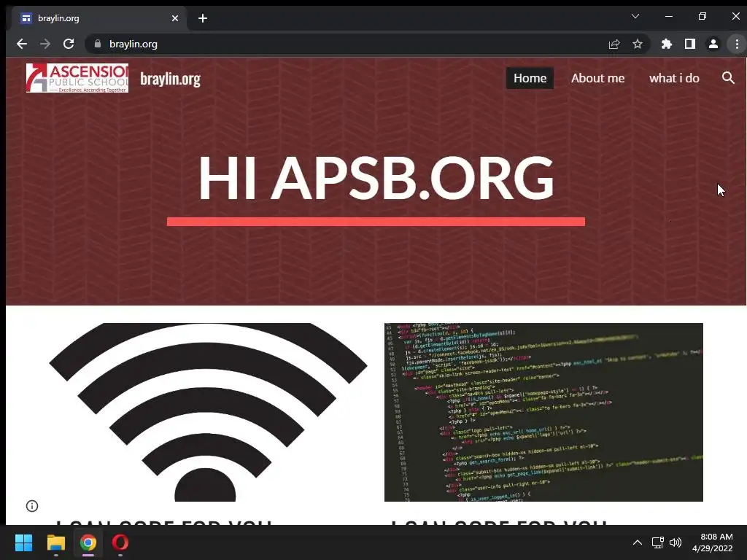Bookmark this page with the star

pos(638,44)
